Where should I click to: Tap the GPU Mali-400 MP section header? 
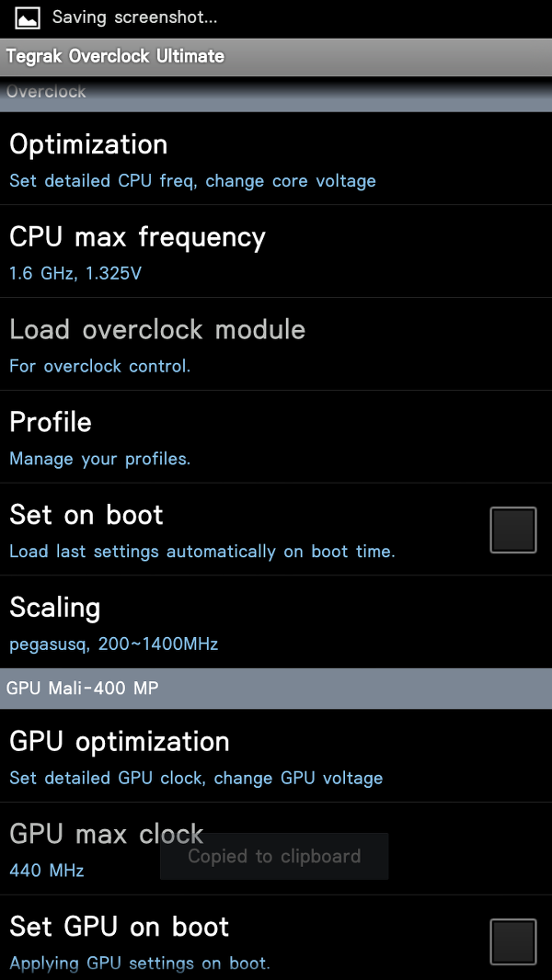(x=276, y=689)
